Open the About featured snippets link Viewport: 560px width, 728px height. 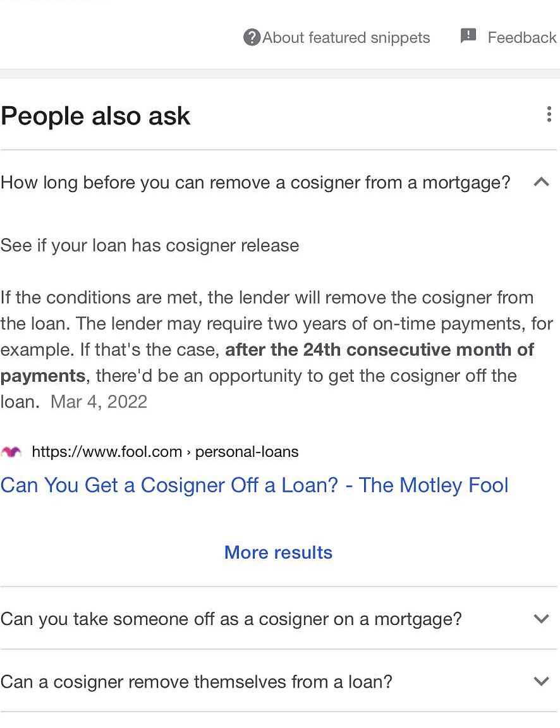pos(346,38)
